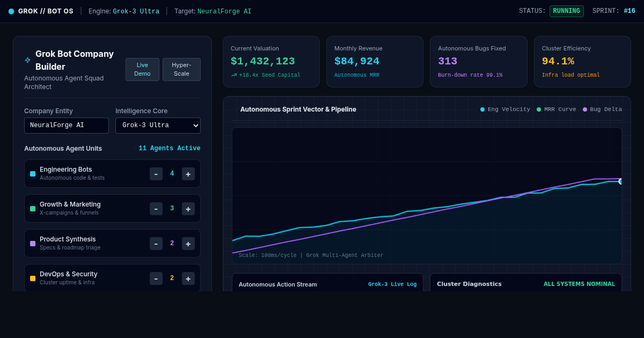Increase Growth & Marketing agents
Image resolution: width=644 pixels, height=338 pixels.
(x=188, y=209)
